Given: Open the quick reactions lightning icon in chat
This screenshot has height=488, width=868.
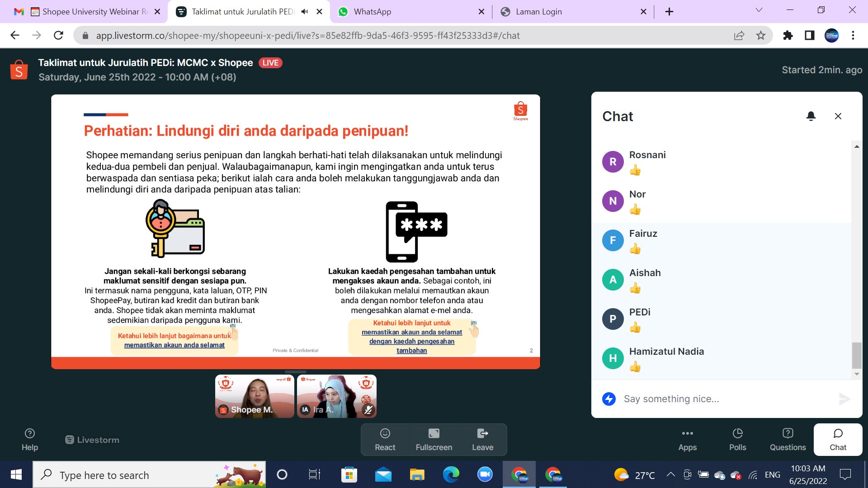Looking at the screenshot, I should (x=609, y=399).
